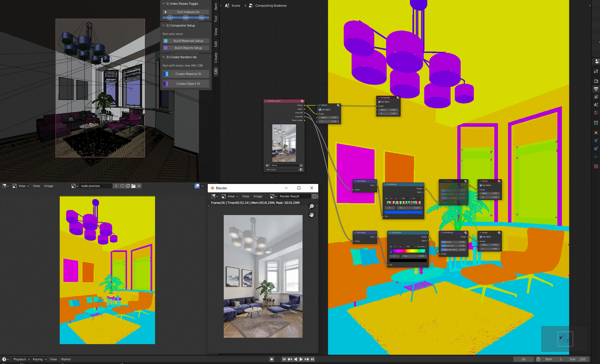Click the rainbow gradient of lower ColorRamp
Viewport: 600px width, 364px height.
pyautogui.click(x=408, y=251)
